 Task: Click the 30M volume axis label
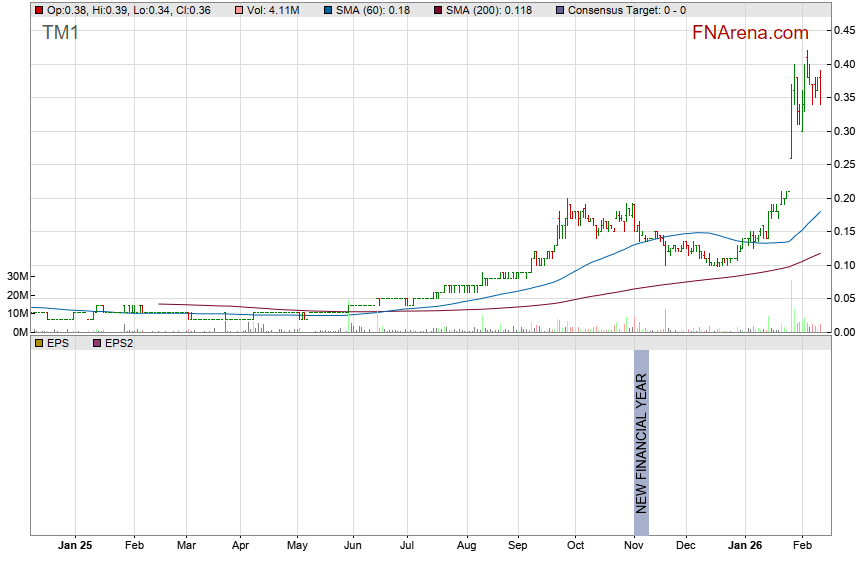tap(14, 276)
